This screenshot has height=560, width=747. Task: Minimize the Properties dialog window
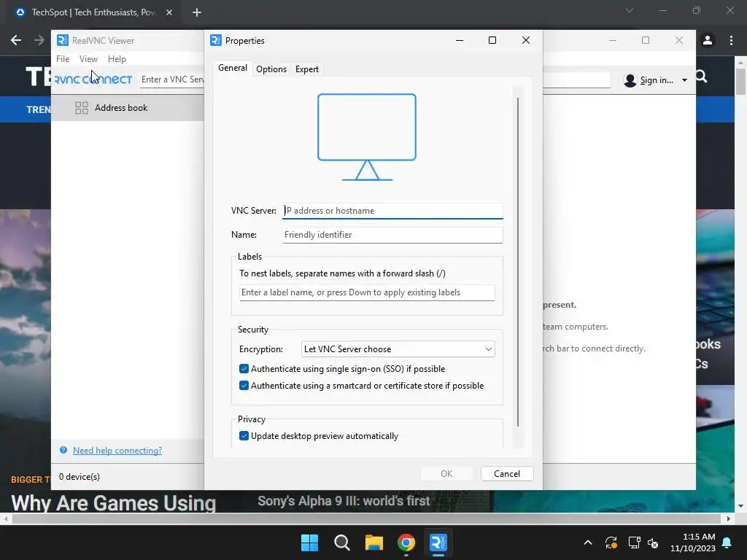460,41
